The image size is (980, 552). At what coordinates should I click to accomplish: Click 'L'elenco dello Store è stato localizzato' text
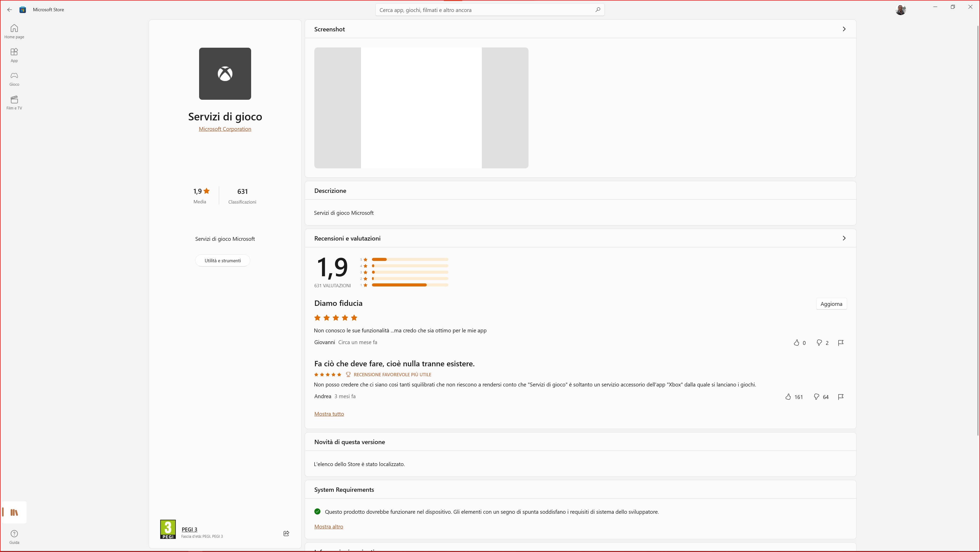point(359,464)
